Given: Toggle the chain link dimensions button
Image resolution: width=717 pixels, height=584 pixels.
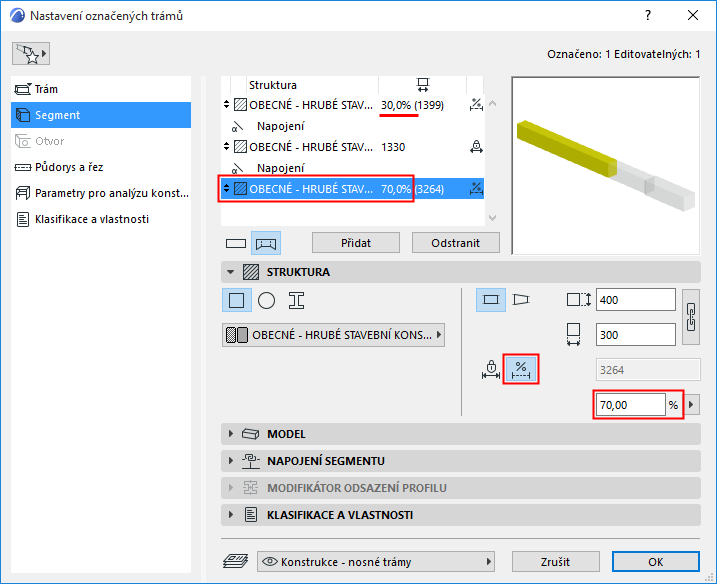Looking at the screenshot, I should [x=691, y=317].
